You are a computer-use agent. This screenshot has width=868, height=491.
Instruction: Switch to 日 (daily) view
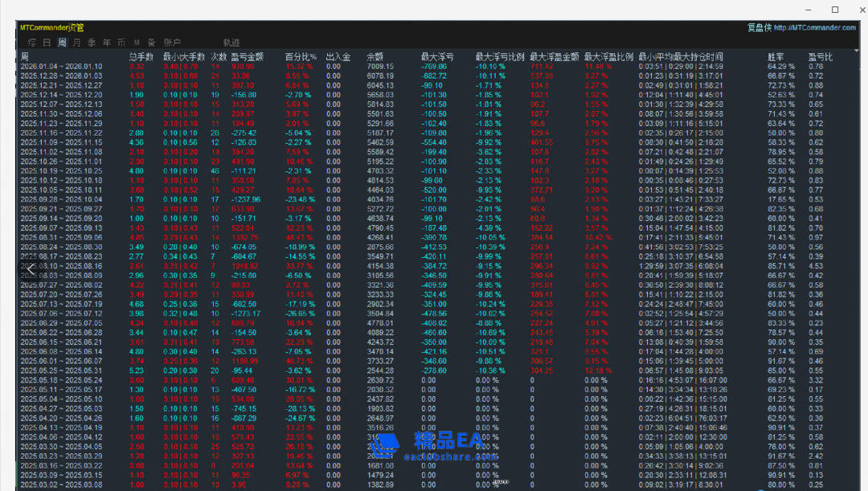pos(47,43)
